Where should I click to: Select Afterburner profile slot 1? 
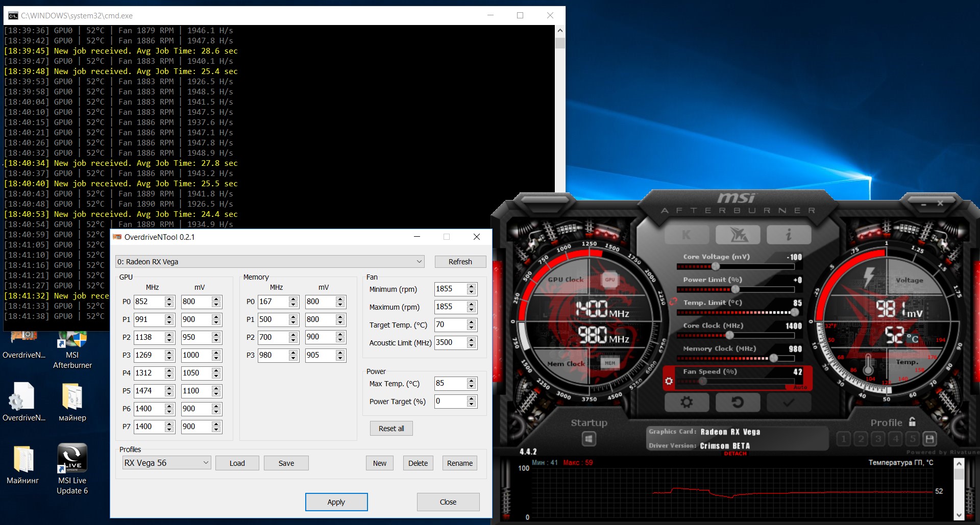[x=844, y=439]
